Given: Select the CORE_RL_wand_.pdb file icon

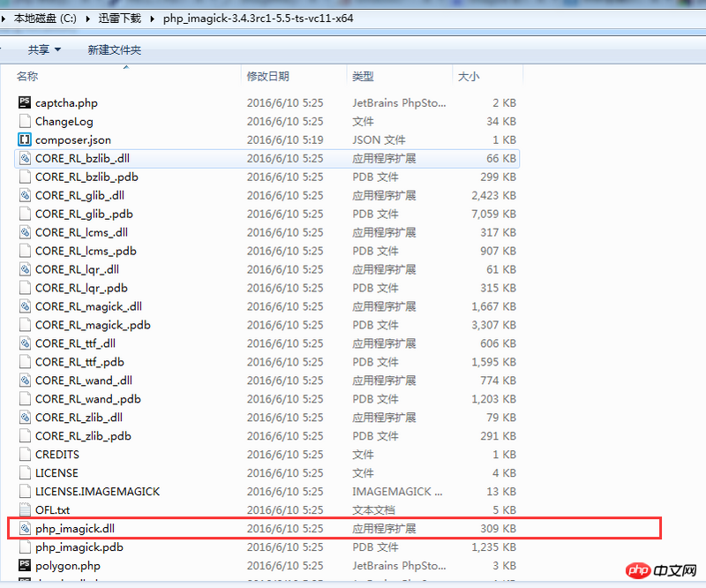Looking at the screenshot, I should point(25,398).
